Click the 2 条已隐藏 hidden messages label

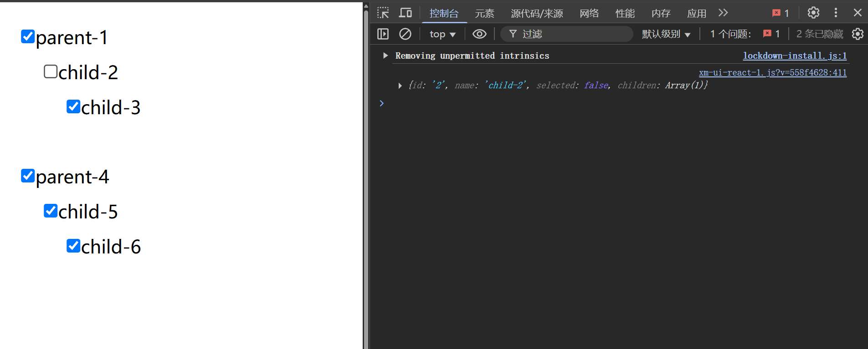click(x=819, y=34)
